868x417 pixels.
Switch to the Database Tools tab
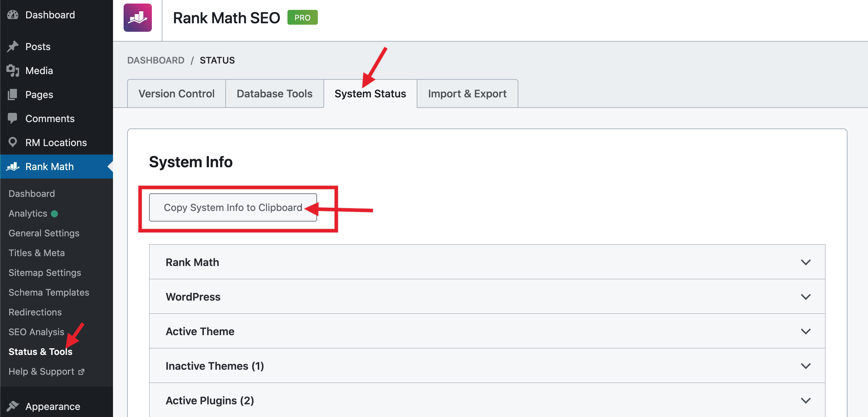[275, 93]
